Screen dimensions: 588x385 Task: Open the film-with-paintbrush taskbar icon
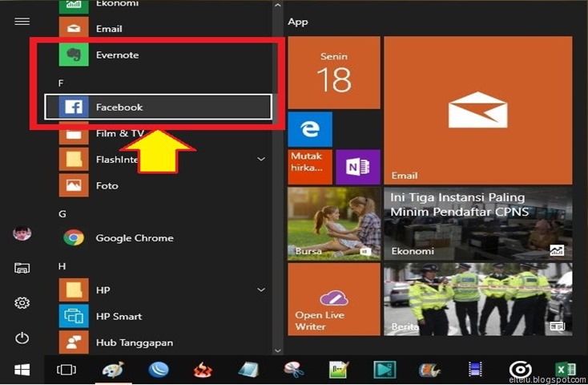pyautogui.click(x=429, y=370)
